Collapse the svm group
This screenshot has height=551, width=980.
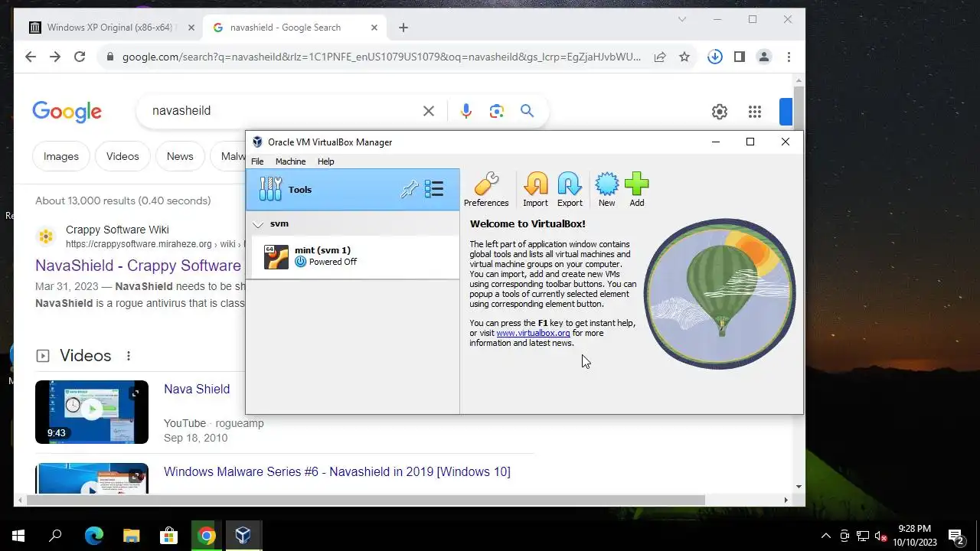pos(258,224)
